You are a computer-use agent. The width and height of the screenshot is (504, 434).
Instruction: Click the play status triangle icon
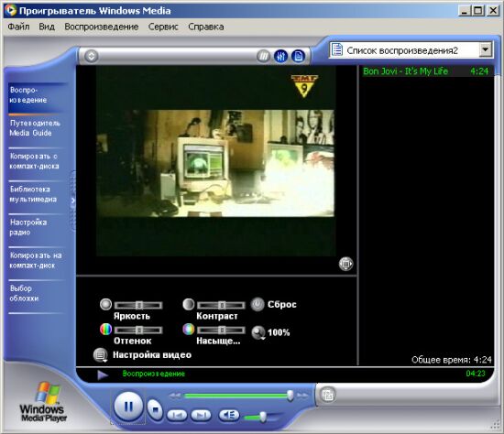tap(103, 374)
